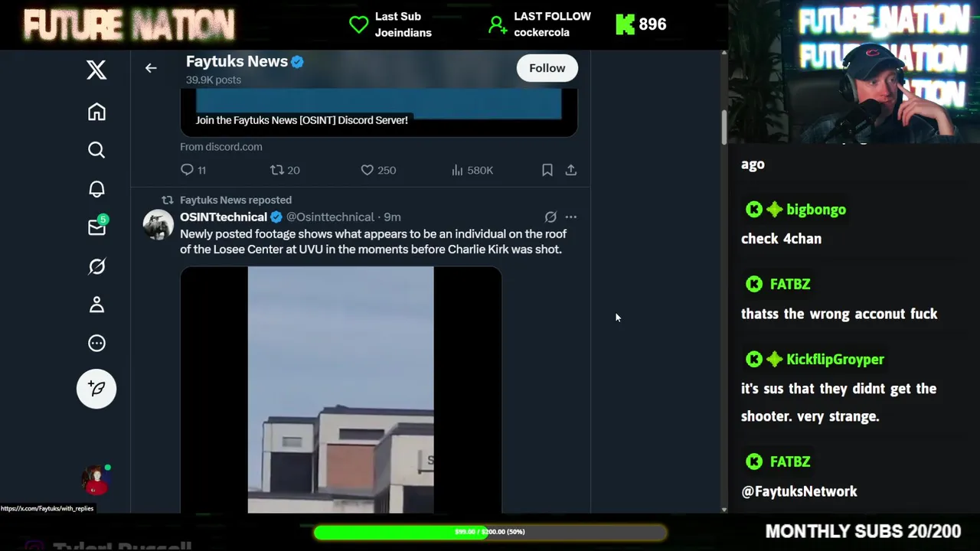View analytics showing 580K views
Image resolution: width=980 pixels, height=551 pixels.
(x=472, y=170)
